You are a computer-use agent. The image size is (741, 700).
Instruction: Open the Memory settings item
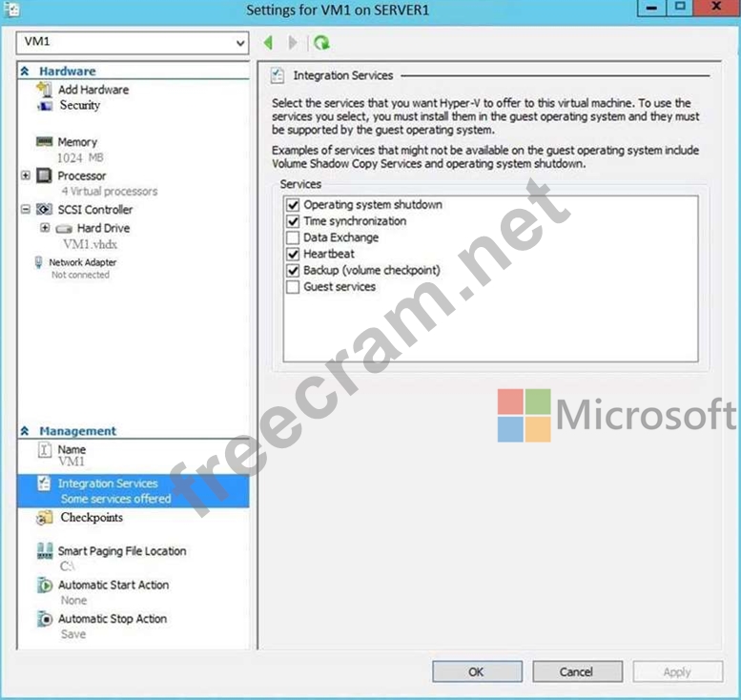(77, 142)
